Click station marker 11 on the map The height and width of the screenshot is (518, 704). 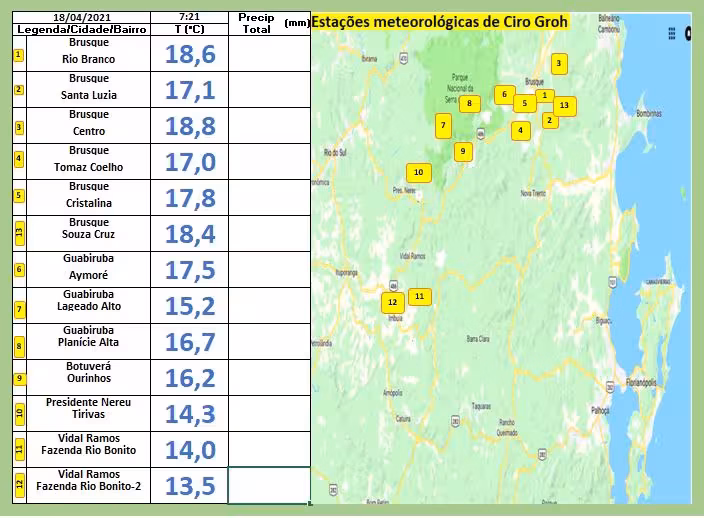coord(420,296)
